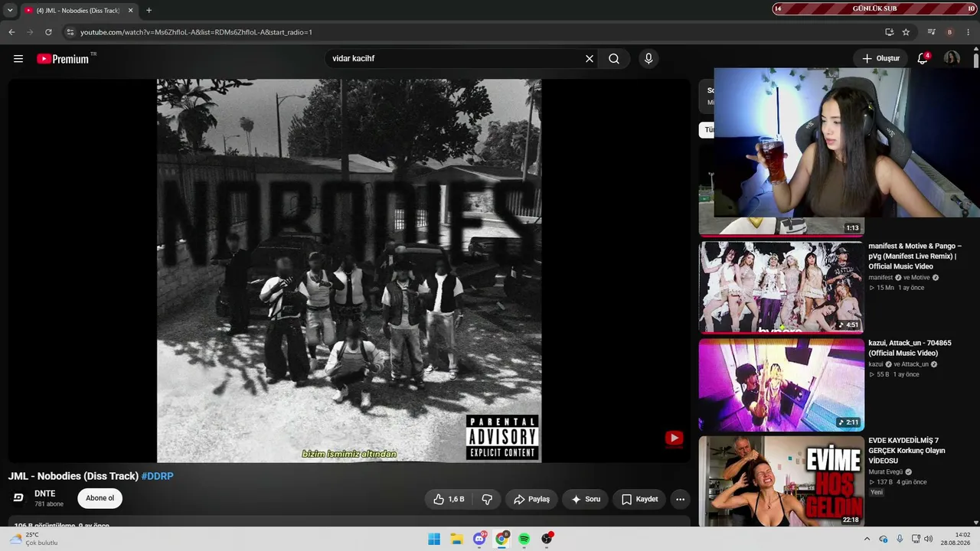
Task: Install app using the address bar icon
Action: [889, 32]
